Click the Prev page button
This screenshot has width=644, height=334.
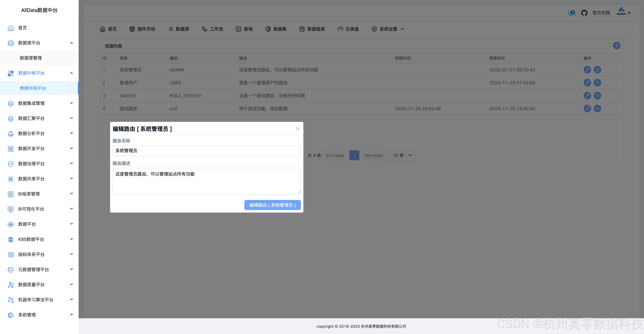335,156
